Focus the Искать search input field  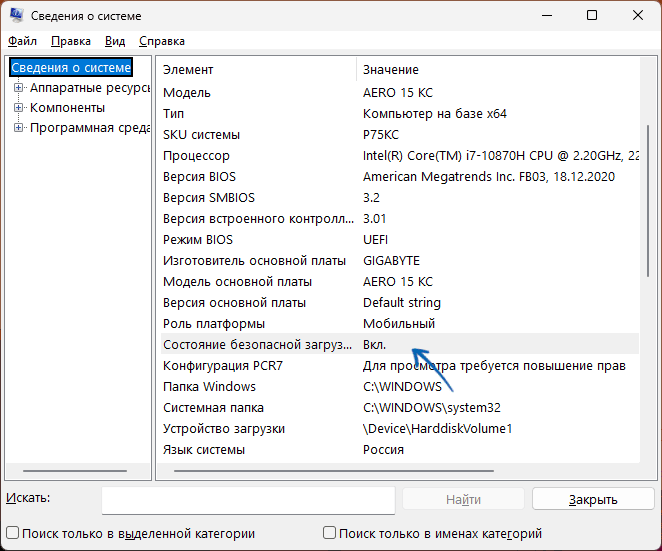tap(248, 499)
